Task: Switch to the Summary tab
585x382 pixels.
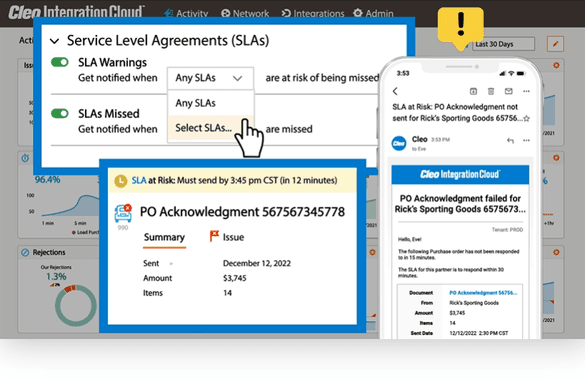Action: click(164, 238)
